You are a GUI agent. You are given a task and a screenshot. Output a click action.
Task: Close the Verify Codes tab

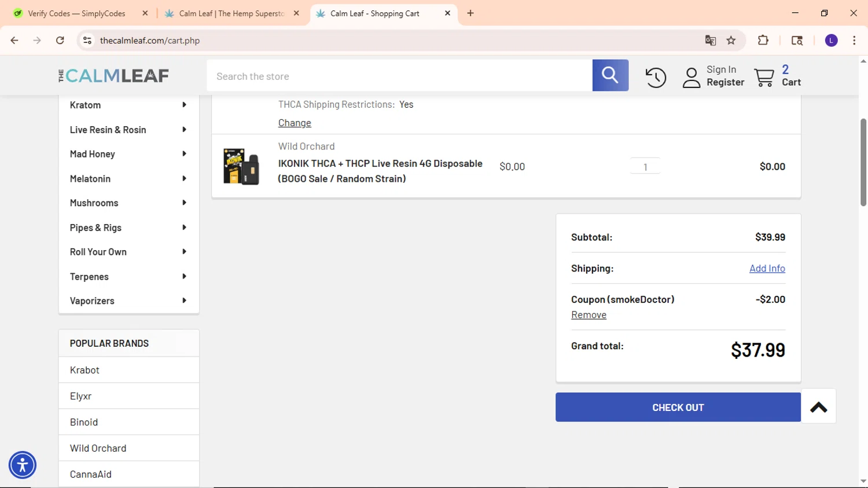pyautogui.click(x=145, y=13)
